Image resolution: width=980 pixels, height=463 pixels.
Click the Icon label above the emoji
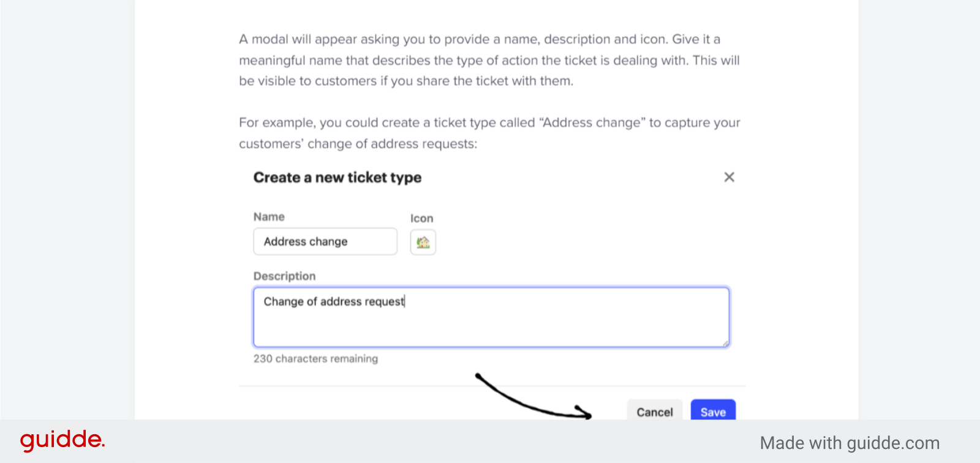(421, 218)
